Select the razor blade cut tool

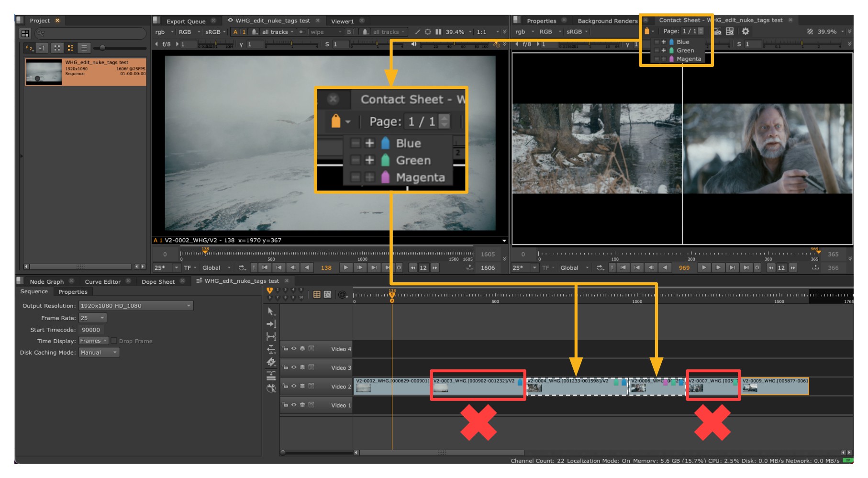(271, 362)
